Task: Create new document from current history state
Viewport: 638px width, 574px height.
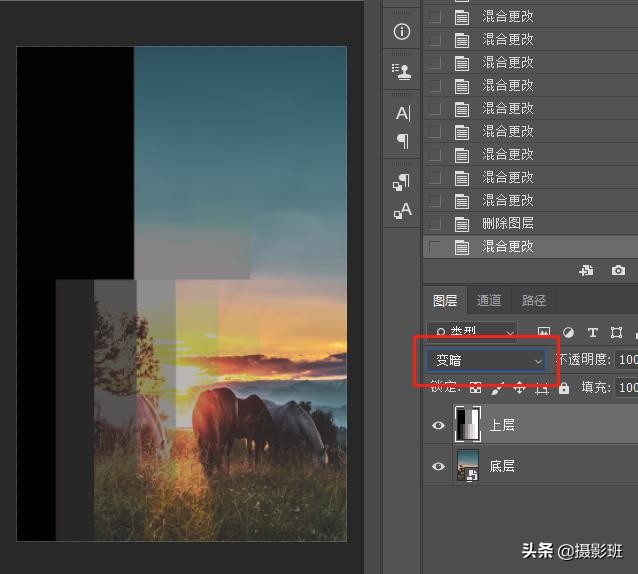Action: (586, 271)
